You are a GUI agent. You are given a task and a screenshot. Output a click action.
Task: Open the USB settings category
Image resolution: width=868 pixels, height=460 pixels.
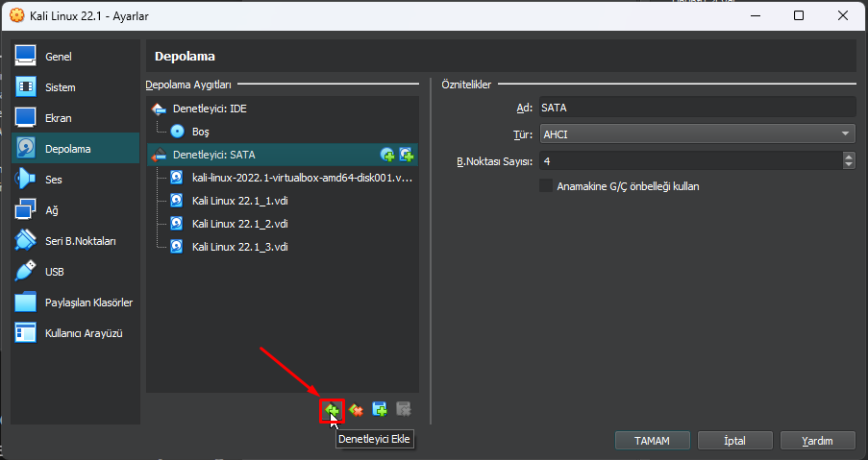75,272
